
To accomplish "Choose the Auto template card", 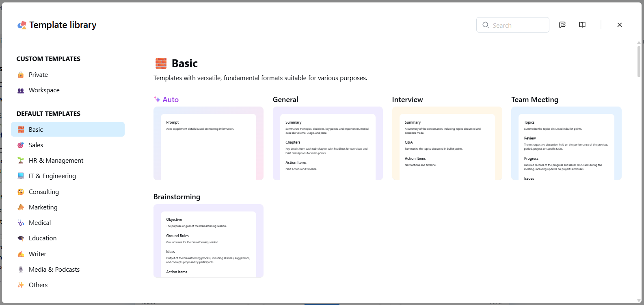I will tap(208, 143).
